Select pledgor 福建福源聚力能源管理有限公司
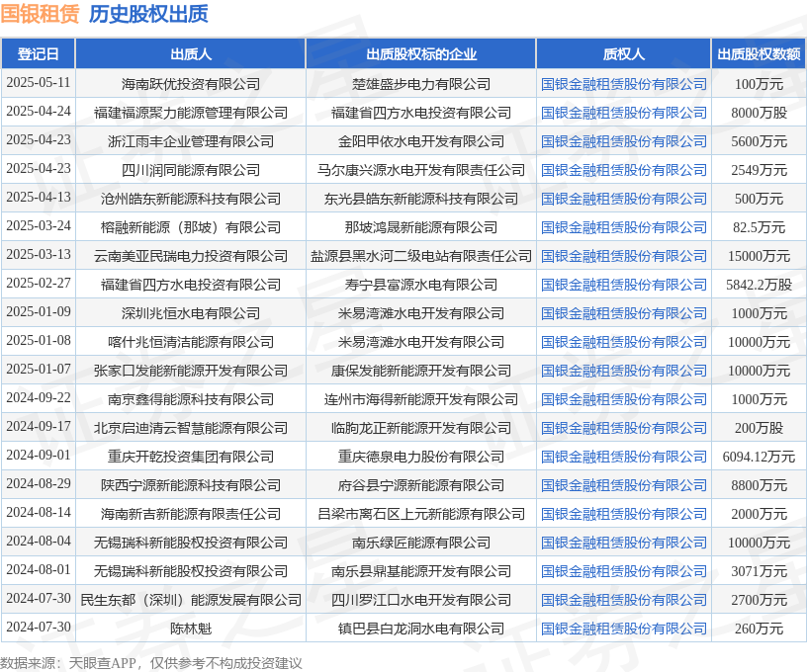 (x=191, y=113)
